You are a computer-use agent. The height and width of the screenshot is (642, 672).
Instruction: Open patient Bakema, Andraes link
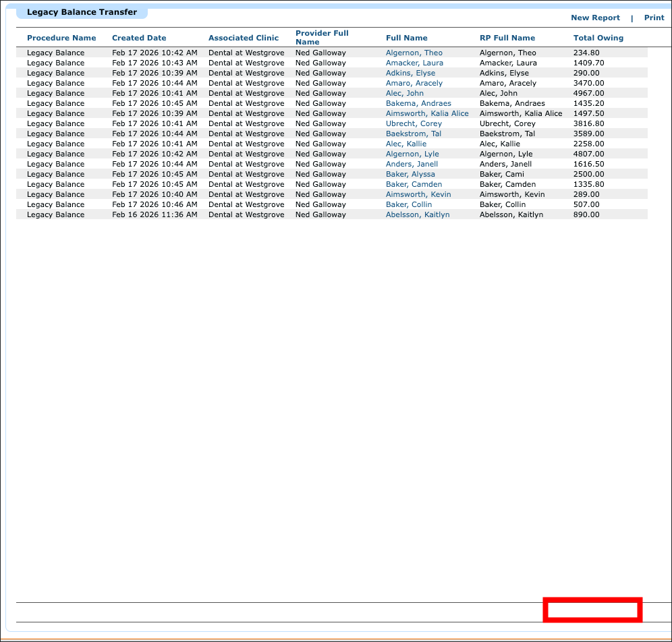click(x=418, y=103)
